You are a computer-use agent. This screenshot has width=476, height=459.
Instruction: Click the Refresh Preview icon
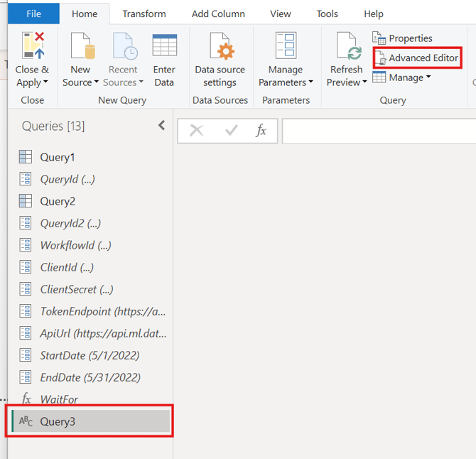click(x=347, y=45)
